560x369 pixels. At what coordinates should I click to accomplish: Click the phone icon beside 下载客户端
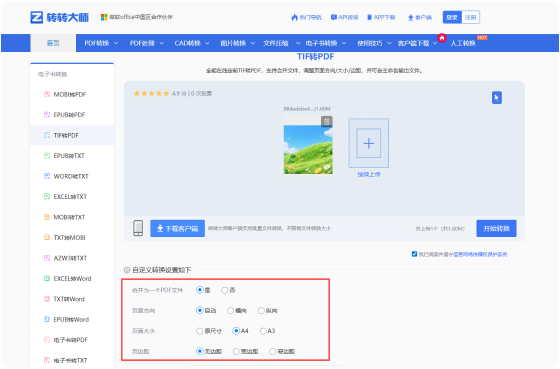pyautogui.click(x=138, y=228)
